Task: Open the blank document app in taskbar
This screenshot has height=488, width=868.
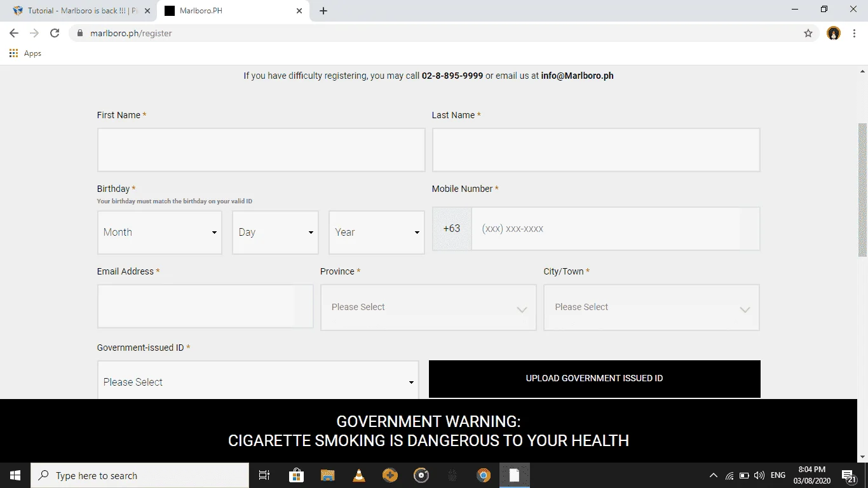Action: (x=515, y=475)
